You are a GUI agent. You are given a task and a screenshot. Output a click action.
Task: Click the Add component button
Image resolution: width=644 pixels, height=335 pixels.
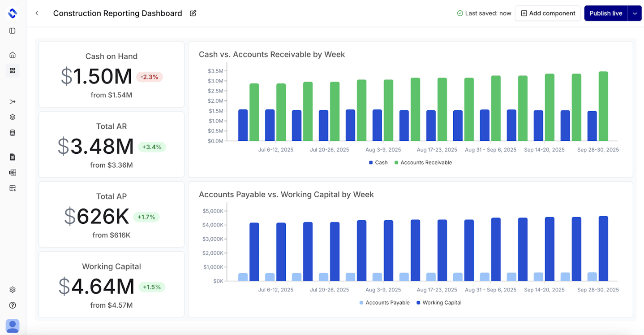coord(548,13)
